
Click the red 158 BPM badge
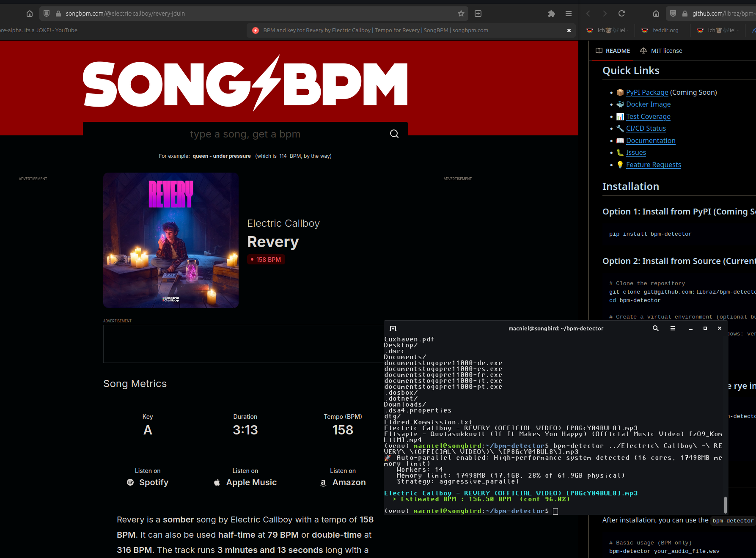tap(266, 260)
